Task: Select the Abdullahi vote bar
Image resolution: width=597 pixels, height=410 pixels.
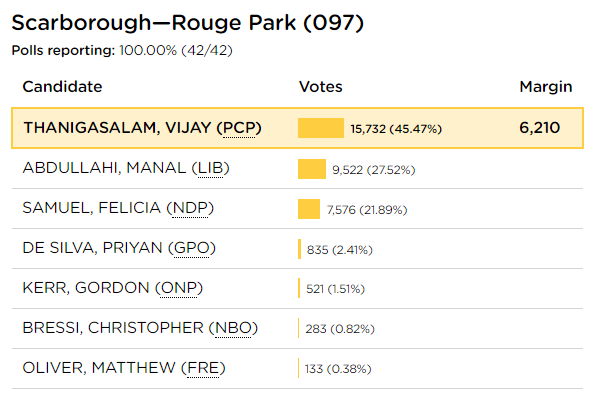Action: [312, 169]
